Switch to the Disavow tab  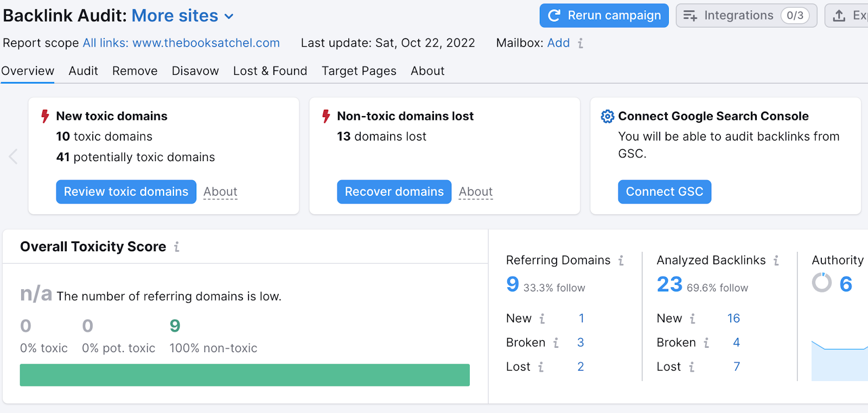click(195, 71)
